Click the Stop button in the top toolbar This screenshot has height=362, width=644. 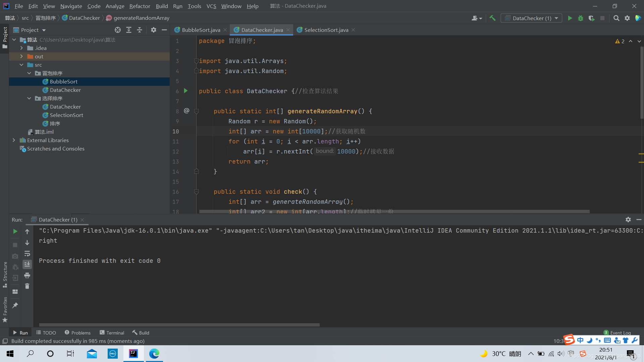(x=602, y=18)
